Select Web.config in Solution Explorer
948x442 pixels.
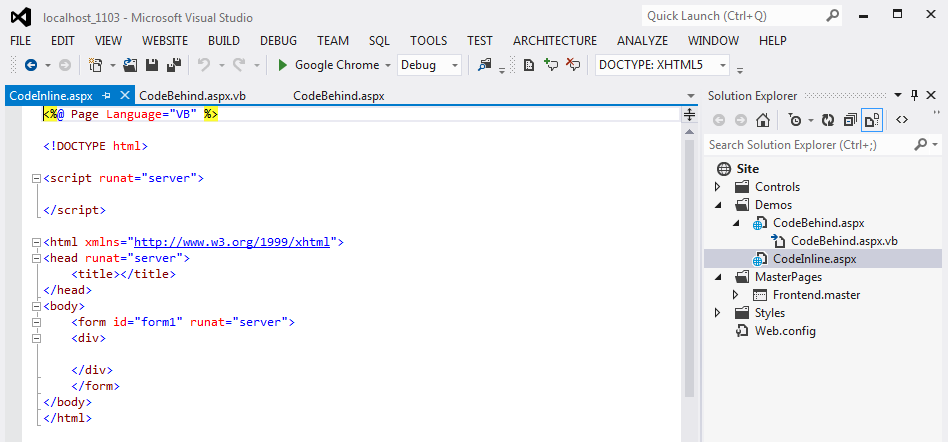(x=785, y=331)
